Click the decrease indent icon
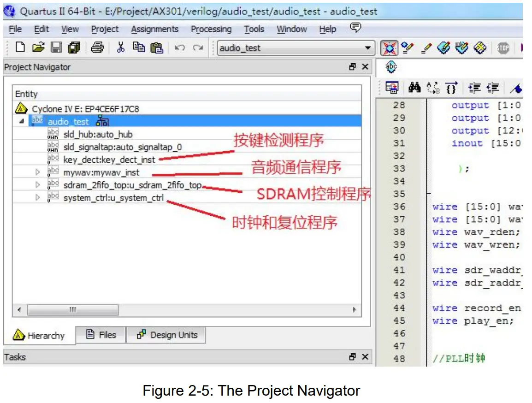Image resolution: width=532 pixels, height=403 pixels. [x=493, y=88]
